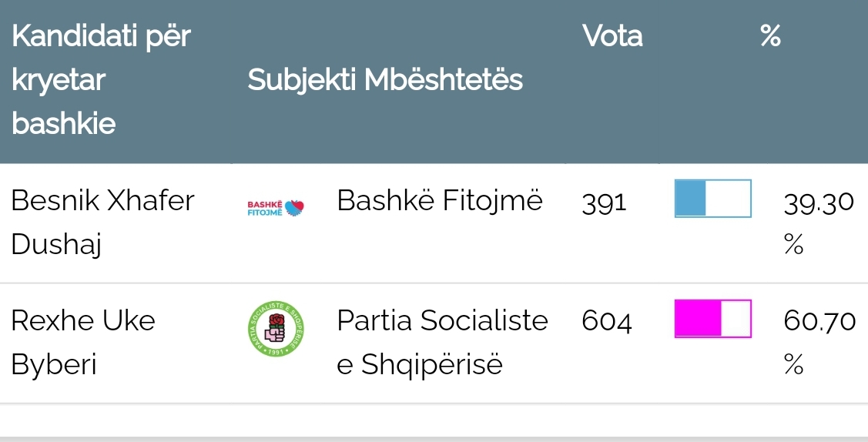
Task: Click the filled portion of blue bar
Action: 690,199
